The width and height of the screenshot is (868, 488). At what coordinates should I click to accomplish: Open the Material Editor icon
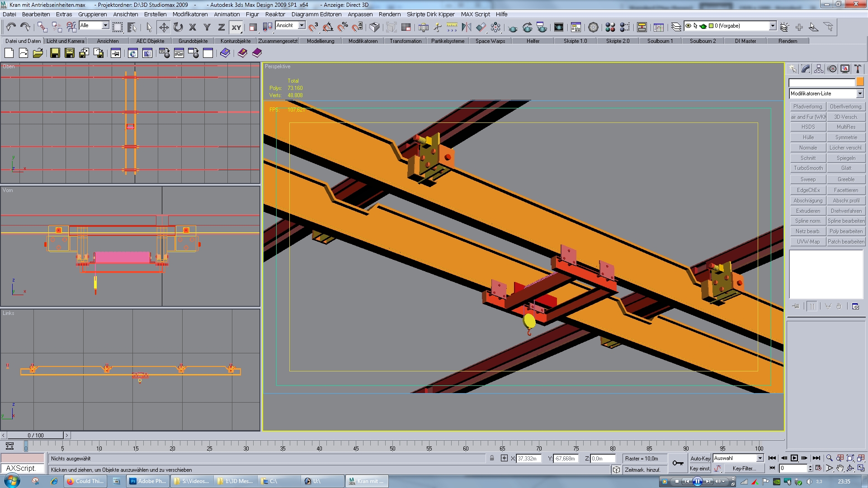coord(610,27)
